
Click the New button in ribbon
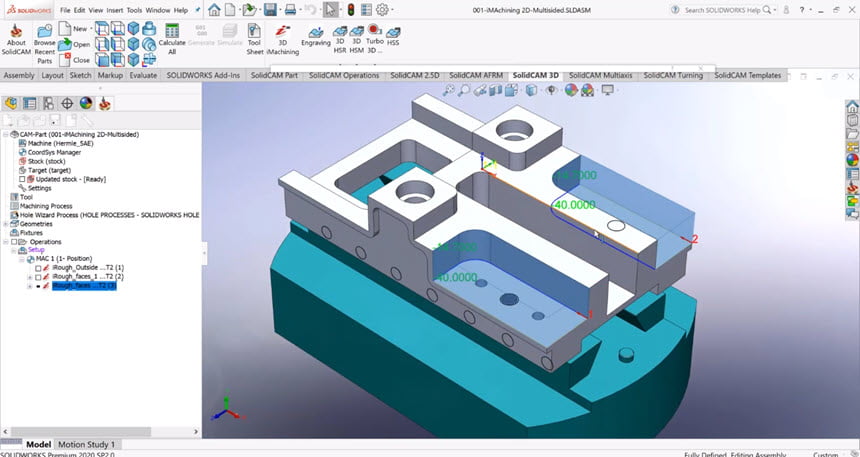coord(73,29)
